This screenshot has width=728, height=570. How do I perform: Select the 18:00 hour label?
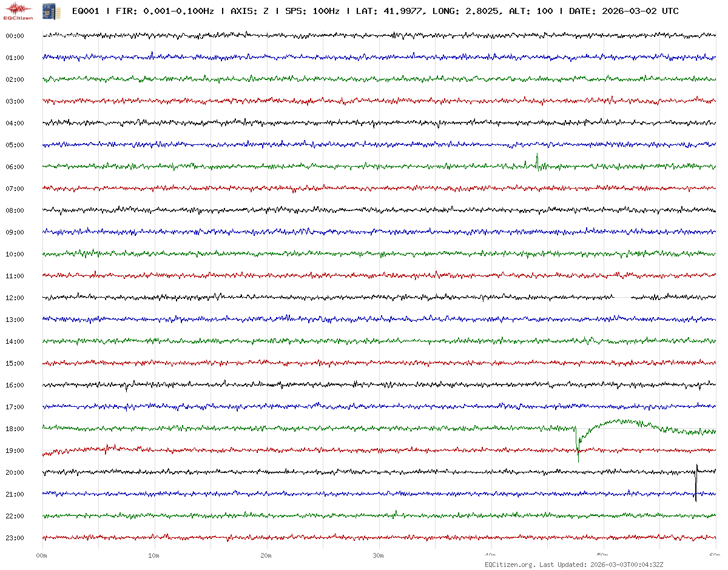click(x=15, y=429)
